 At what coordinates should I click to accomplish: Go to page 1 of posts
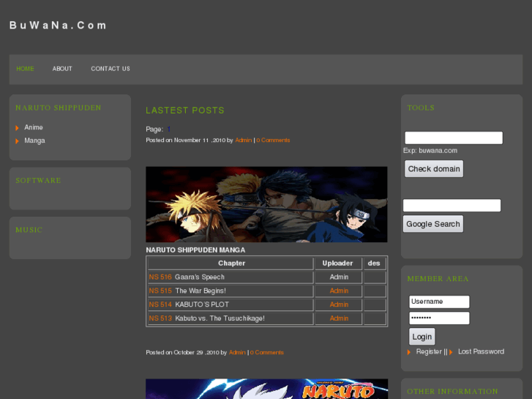coord(168,129)
